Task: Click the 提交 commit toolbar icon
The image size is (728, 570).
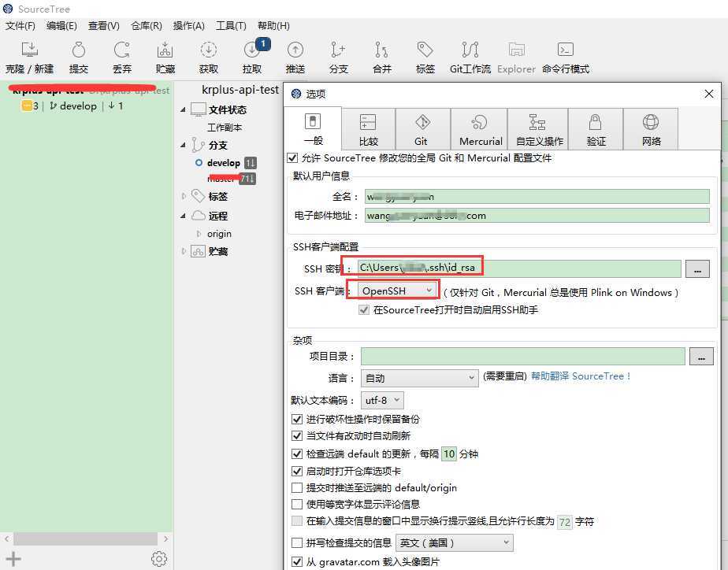Action: 79,50
